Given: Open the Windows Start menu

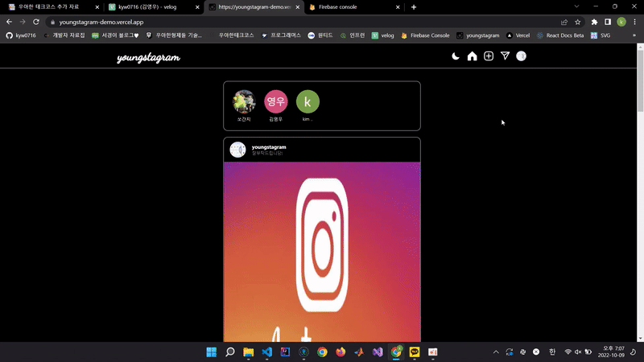Looking at the screenshot, I should [x=212, y=352].
